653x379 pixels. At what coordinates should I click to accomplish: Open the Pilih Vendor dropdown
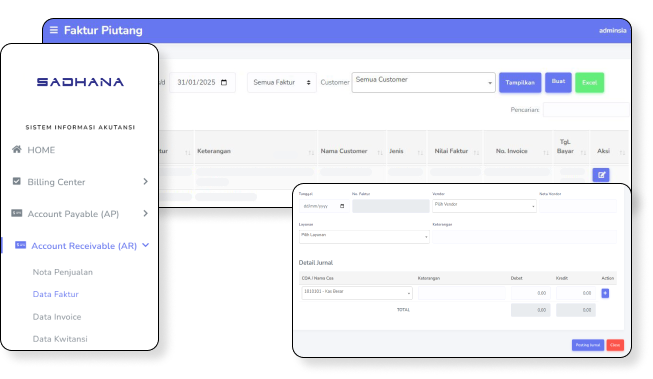click(484, 206)
